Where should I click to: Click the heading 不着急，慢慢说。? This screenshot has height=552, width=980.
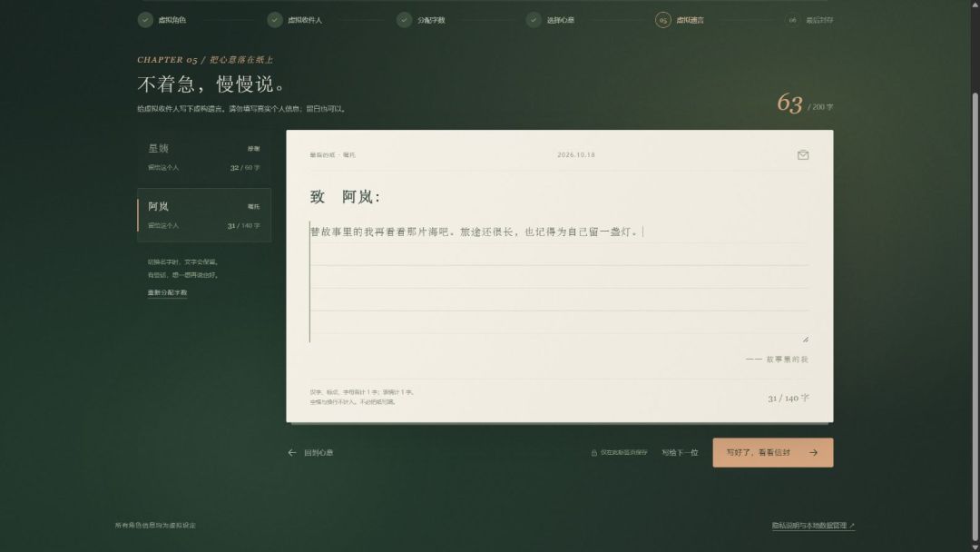211,84
